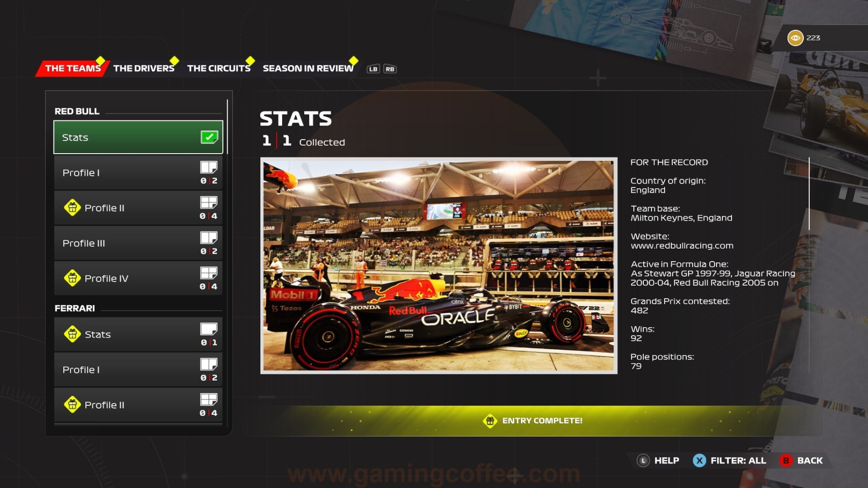Open THE CIRCUITS tab
868x488 pixels.
pyautogui.click(x=218, y=68)
